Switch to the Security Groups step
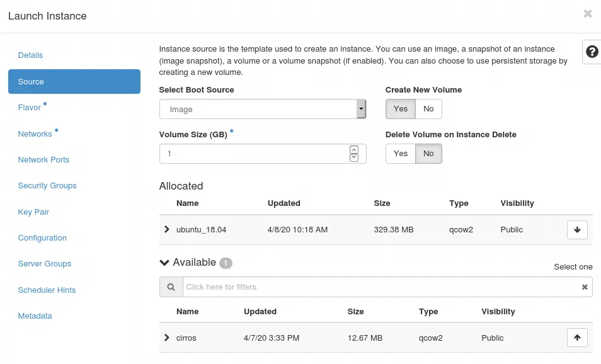This screenshot has height=364, width=601. (x=47, y=186)
